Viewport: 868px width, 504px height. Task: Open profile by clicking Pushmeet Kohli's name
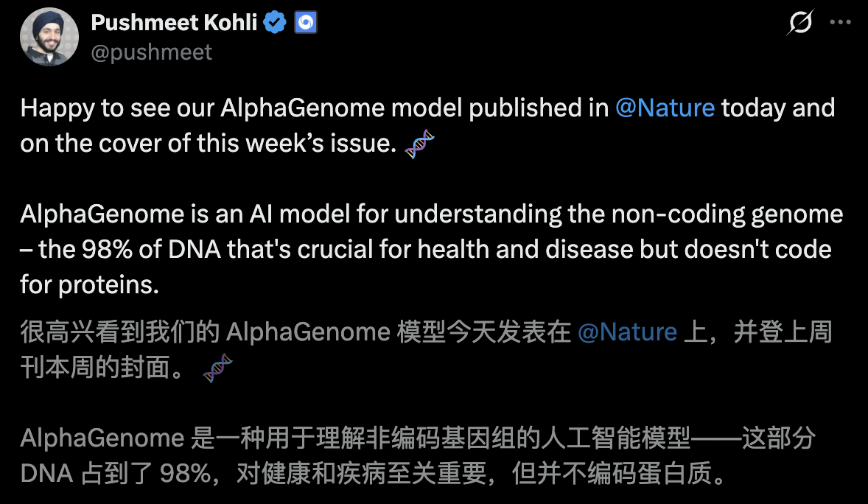173,22
